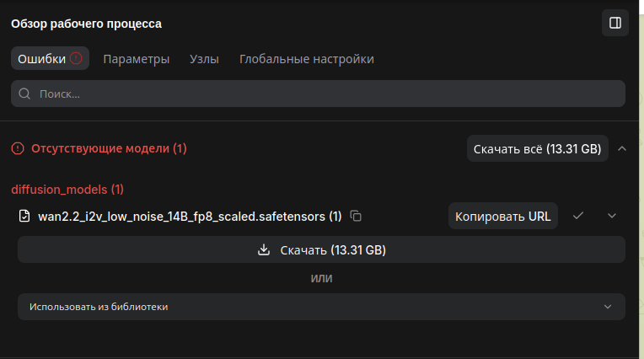Click the diffusion_models (1) category label

pos(67,189)
